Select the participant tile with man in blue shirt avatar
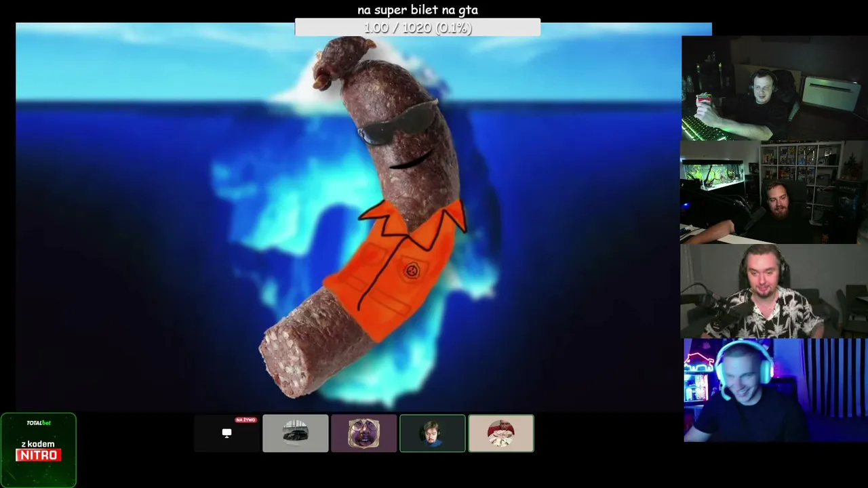 (x=433, y=433)
